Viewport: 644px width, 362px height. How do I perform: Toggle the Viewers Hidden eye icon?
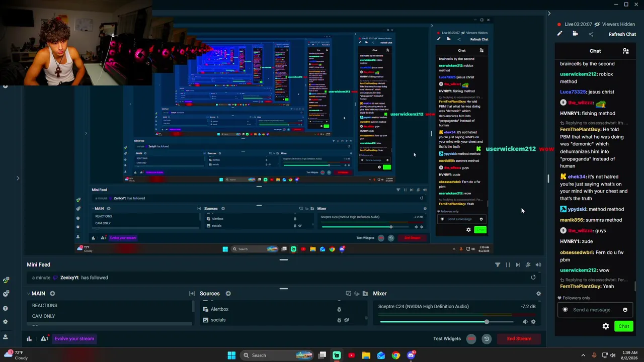click(x=597, y=24)
